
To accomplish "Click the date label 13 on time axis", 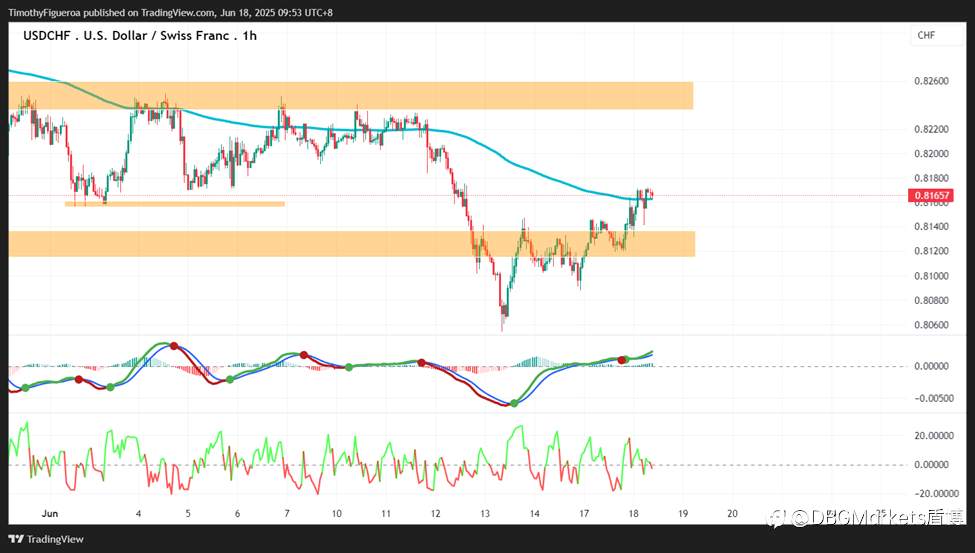I will (x=485, y=514).
